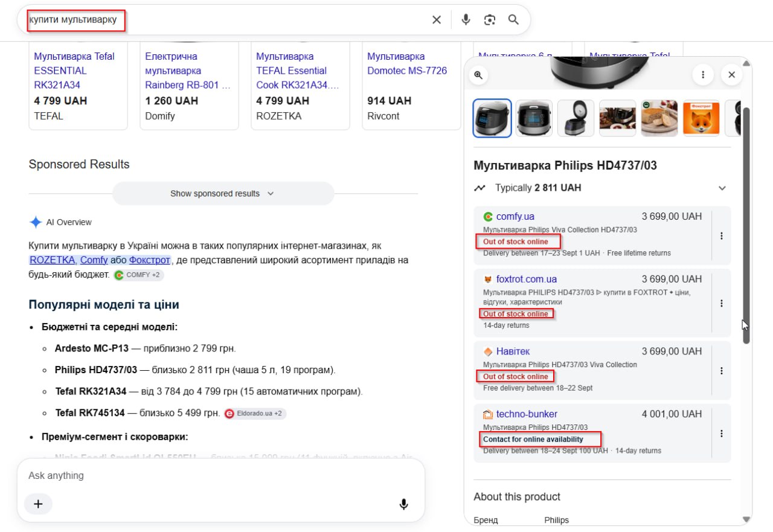The image size is (773, 532).
Task: Open options for Навітек offer
Action: (x=721, y=371)
